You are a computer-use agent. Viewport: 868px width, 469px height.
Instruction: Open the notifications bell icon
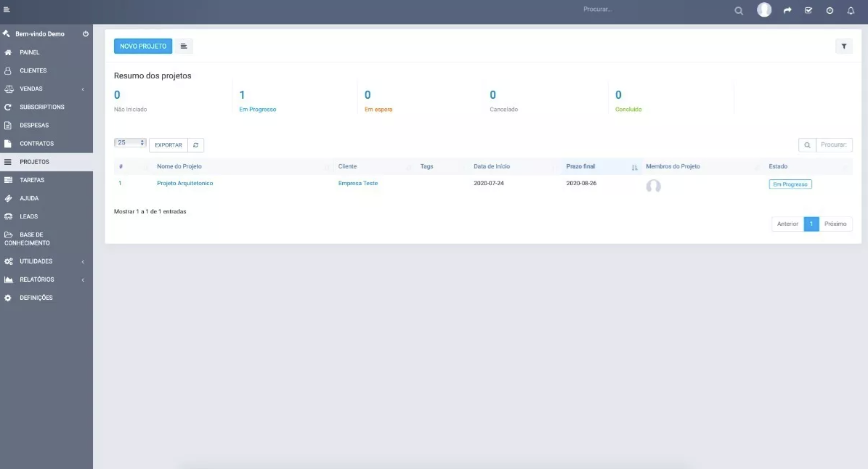pos(851,10)
